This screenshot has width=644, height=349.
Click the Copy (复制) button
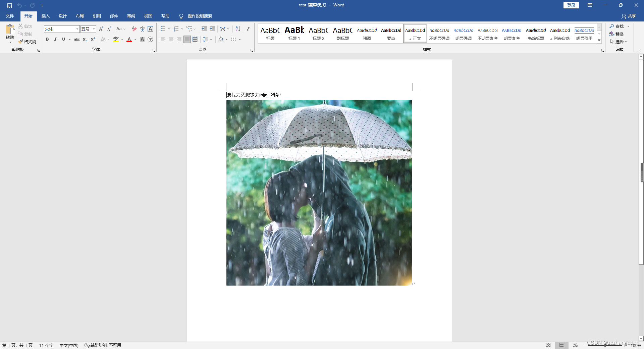click(25, 34)
